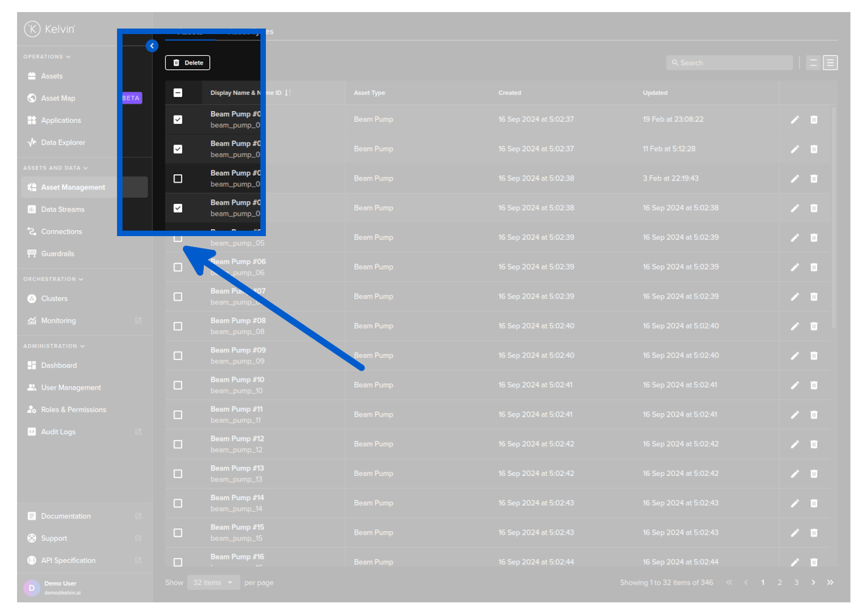The height and width of the screenshot is (615, 868).
Task: Go to last page of results
Action: pos(830,583)
